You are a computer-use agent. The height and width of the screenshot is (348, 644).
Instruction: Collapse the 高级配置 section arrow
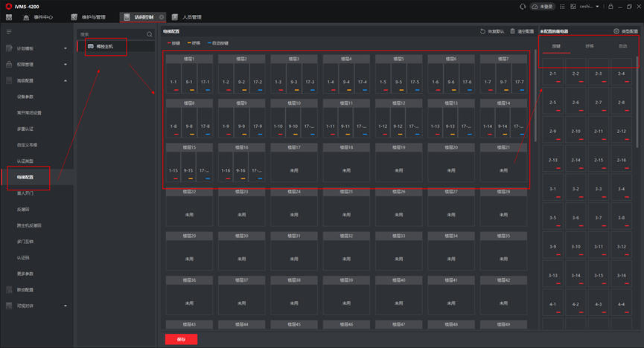coord(66,80)
